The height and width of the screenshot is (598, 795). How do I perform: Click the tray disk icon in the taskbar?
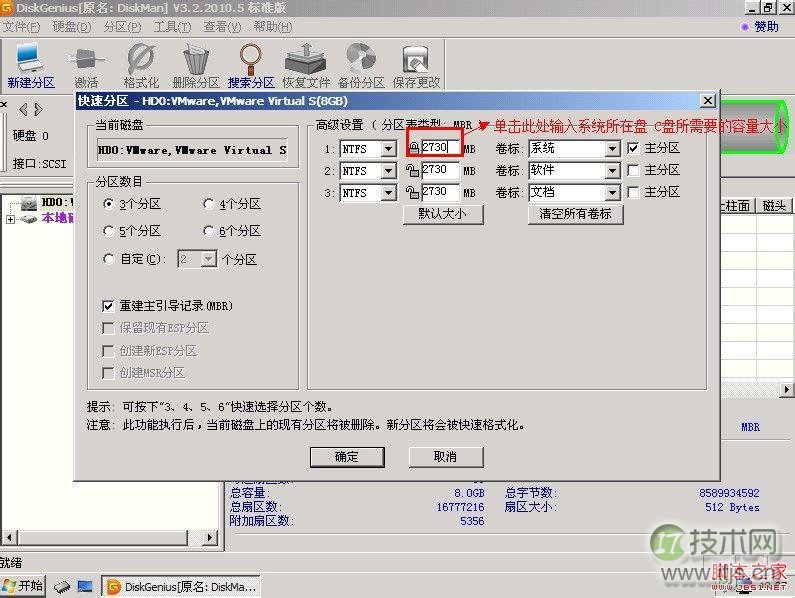point(62,586)
